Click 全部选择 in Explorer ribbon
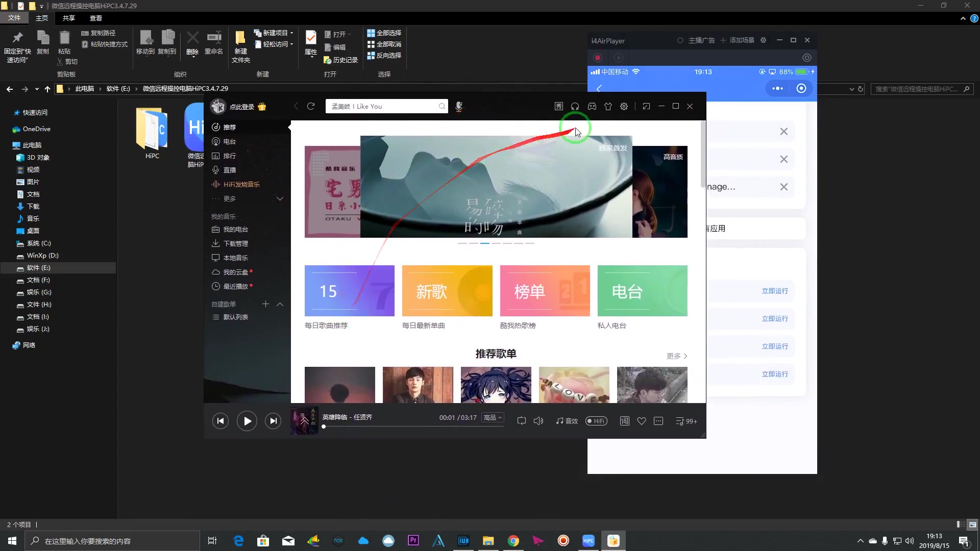The image size is (980, 551). [x=384, y=33]
